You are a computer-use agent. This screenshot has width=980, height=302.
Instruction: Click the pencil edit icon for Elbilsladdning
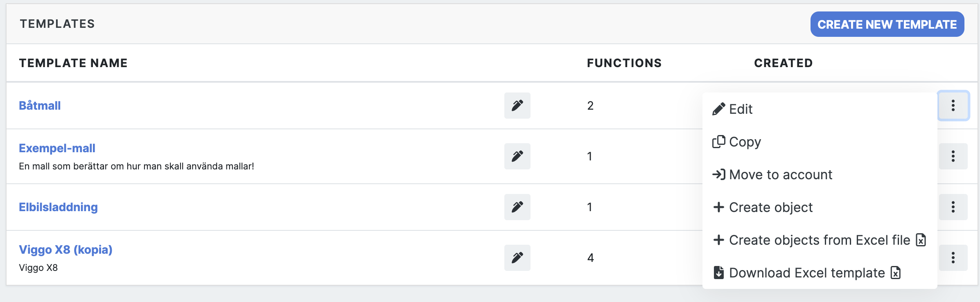[x=517, y=207]
